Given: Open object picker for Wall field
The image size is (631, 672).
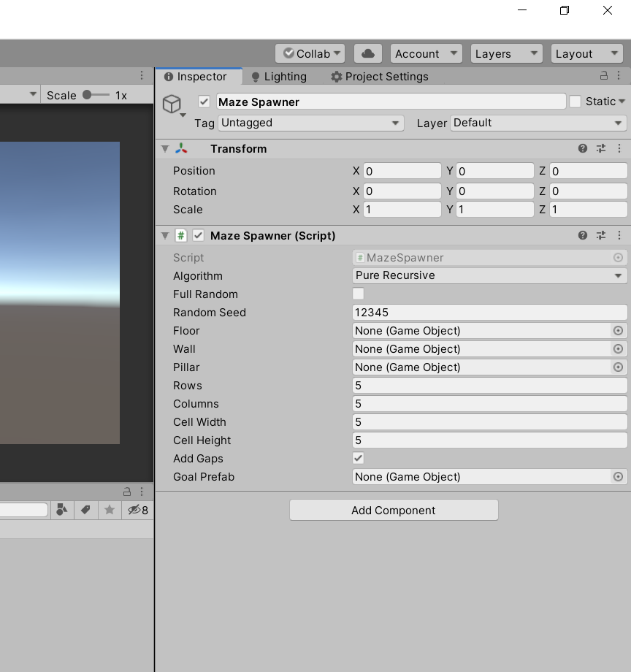Looking at the screenshot, I should point(618,349).
